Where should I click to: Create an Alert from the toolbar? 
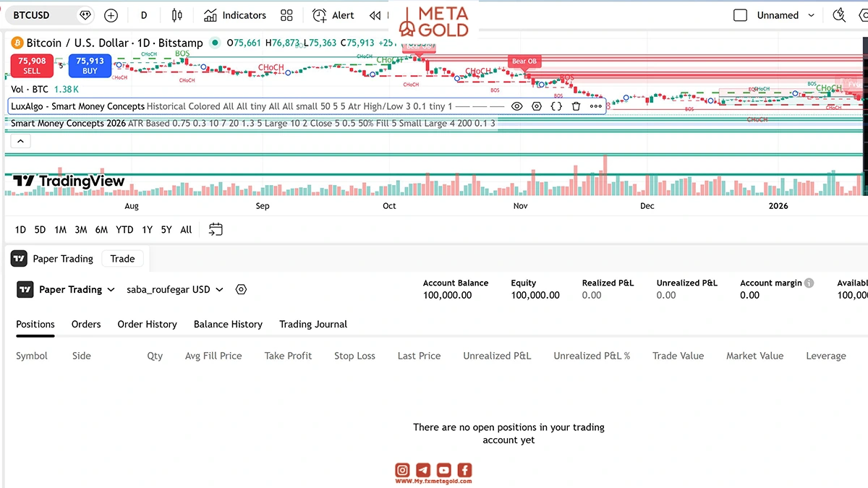coord(333,15)
